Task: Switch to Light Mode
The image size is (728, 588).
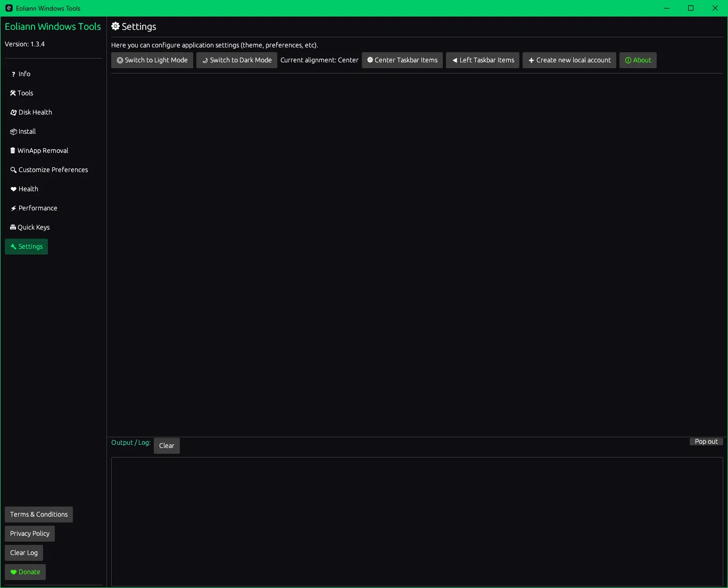Action: coord(152,60)
